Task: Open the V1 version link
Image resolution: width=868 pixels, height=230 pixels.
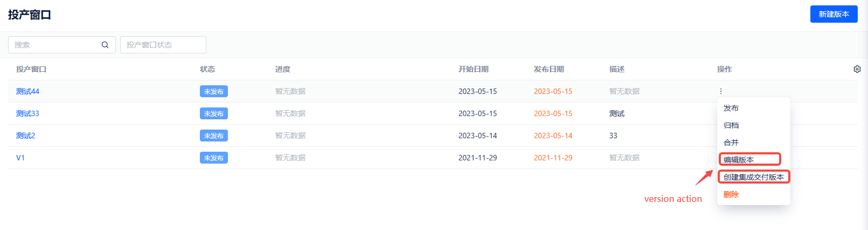Action: click(20, 158)
